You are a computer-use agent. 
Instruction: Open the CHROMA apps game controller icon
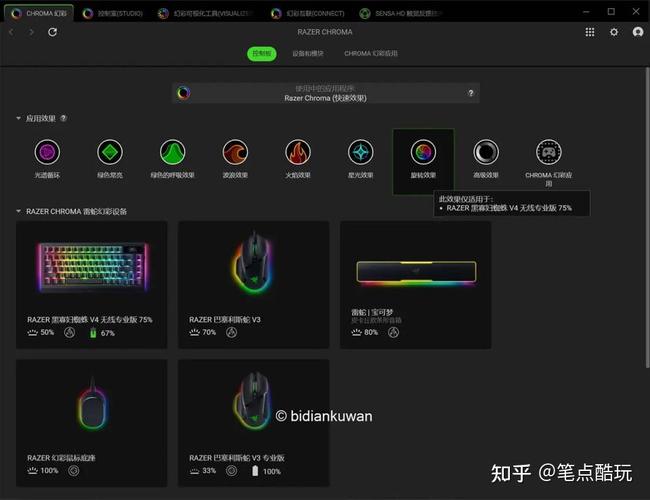point(548,152)
